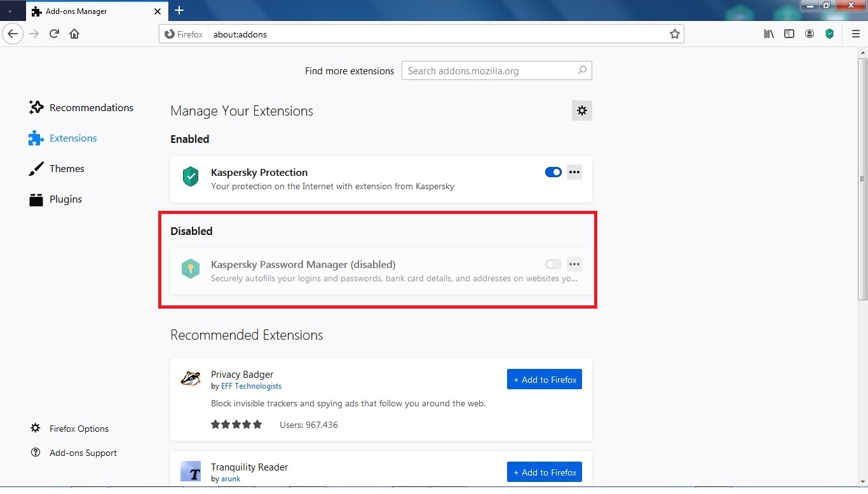Open the Recommendations section
Screen dimensions: 868x494
(x=81, y=107)
